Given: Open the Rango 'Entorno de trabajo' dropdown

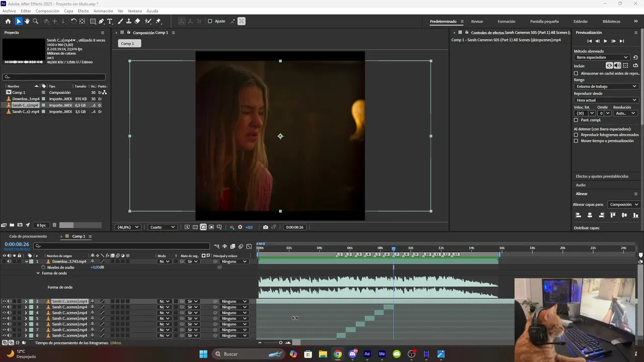Looking at the screenshot, I should tap(606, 86).
